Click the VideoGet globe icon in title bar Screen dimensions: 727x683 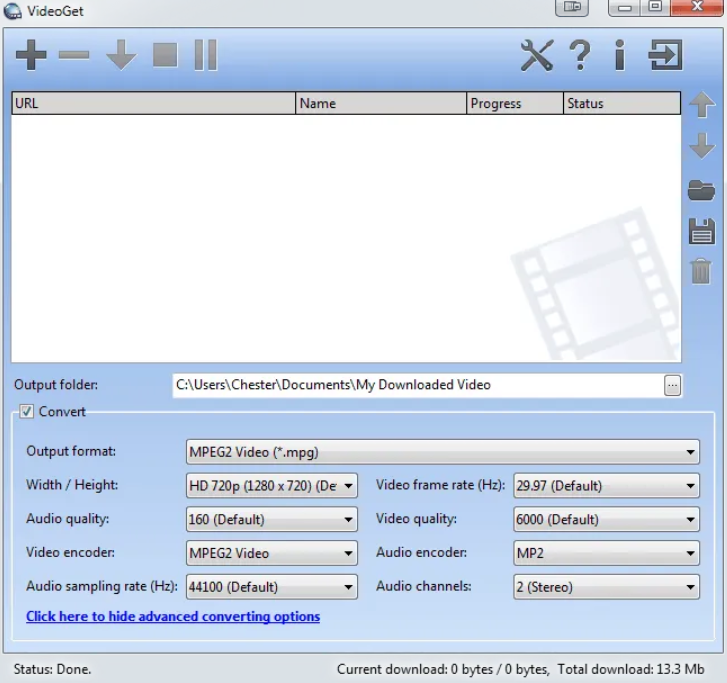(x=12, y=11)
